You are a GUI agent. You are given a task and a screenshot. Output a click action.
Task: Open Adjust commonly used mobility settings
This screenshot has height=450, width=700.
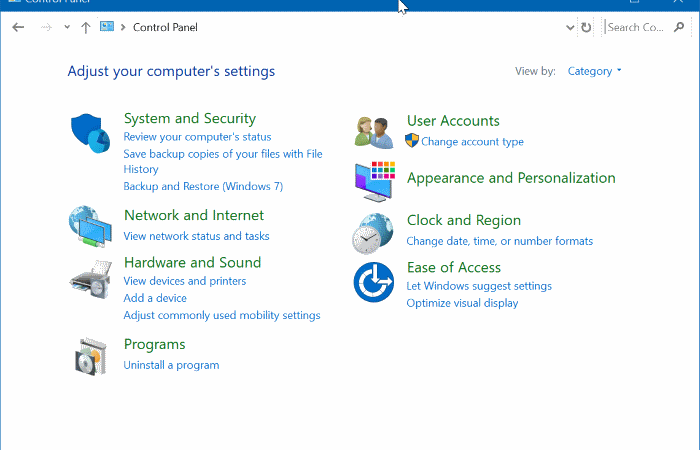click(x=222, y=315)
